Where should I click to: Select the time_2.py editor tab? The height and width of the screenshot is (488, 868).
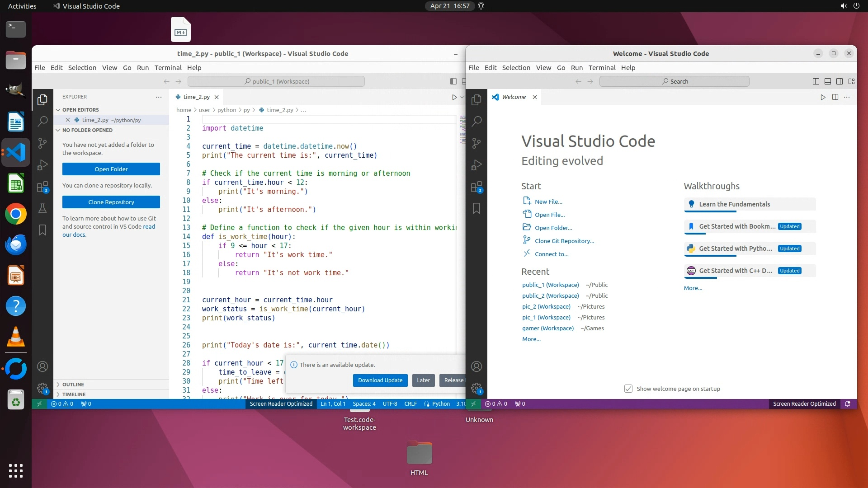click(x=196, y=97)
